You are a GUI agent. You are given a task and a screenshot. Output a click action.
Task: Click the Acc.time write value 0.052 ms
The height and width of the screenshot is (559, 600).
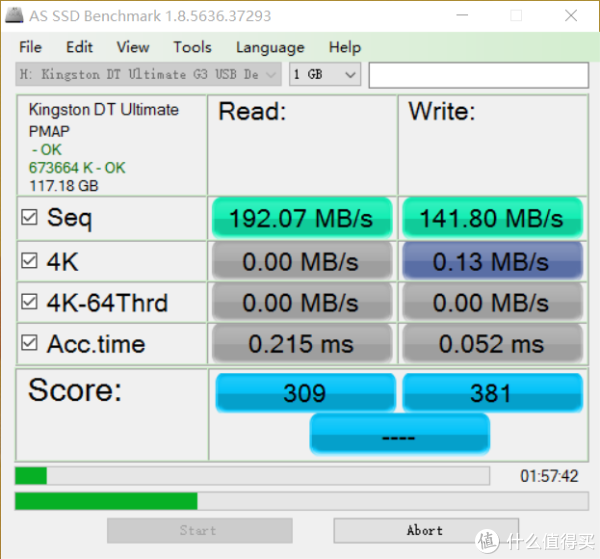pos(492,343)
